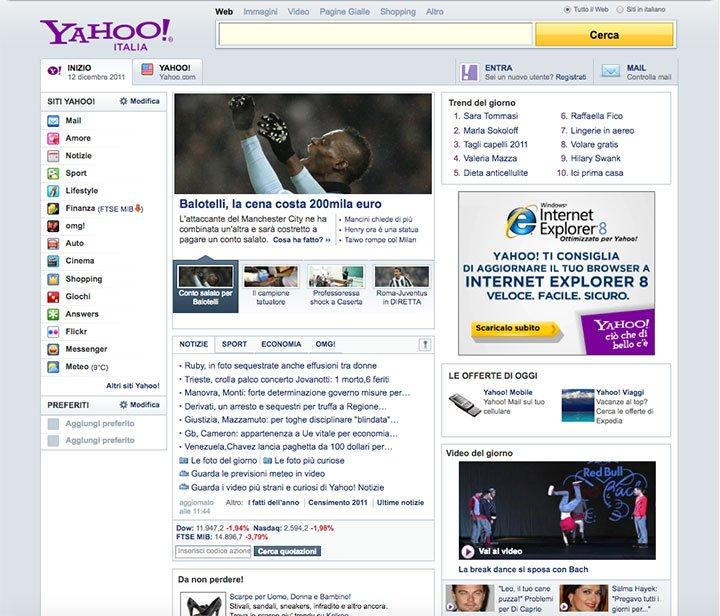This screenshot has height=616, width=720.
Task: Open the Auto car icon
Action: [x=53, y=243]
